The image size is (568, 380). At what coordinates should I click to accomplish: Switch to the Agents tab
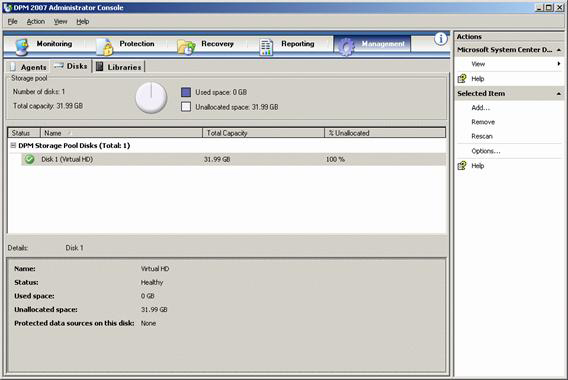point(28,67)
